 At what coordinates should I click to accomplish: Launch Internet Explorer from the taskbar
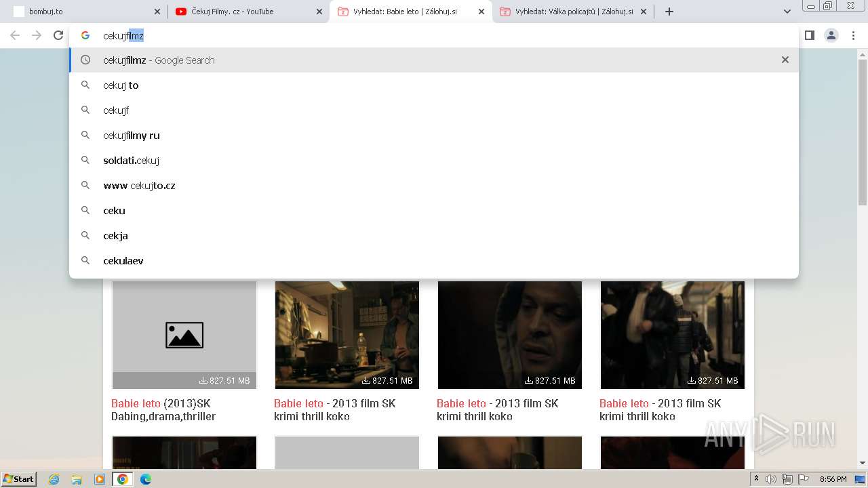point(54,479)
